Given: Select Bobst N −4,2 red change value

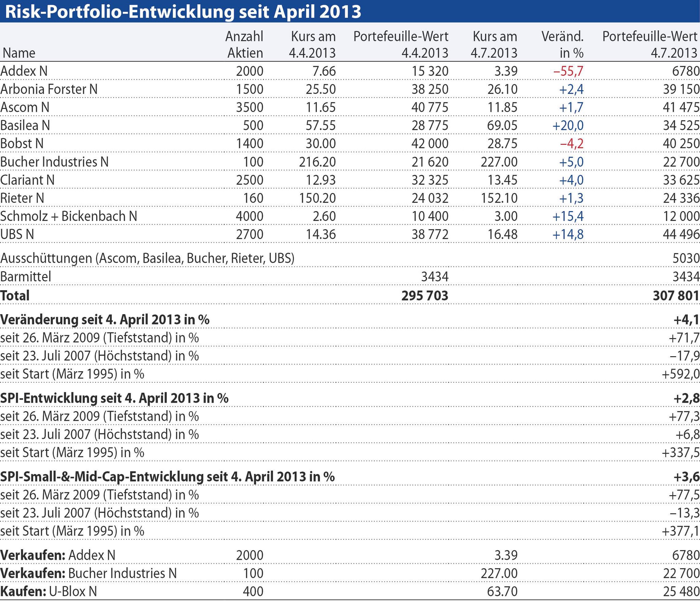Looking at the screenshot, I should point(571,144).
